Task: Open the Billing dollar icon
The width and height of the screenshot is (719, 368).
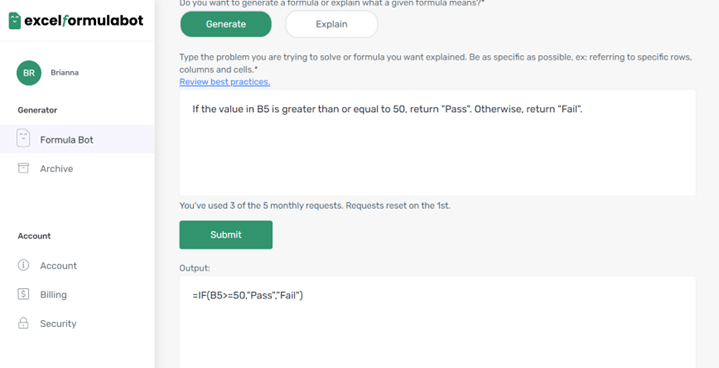Action: 23,294
